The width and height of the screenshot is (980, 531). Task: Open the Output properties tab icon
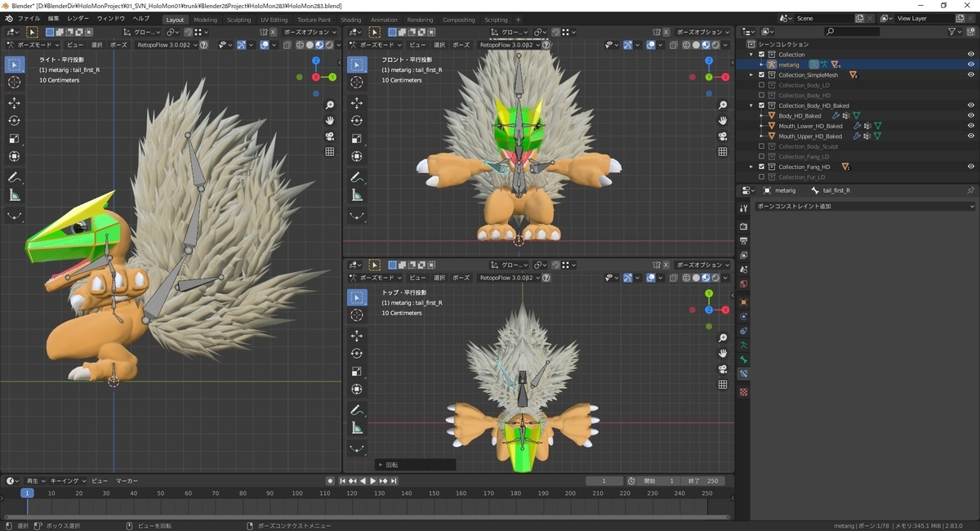pos(743,241)
